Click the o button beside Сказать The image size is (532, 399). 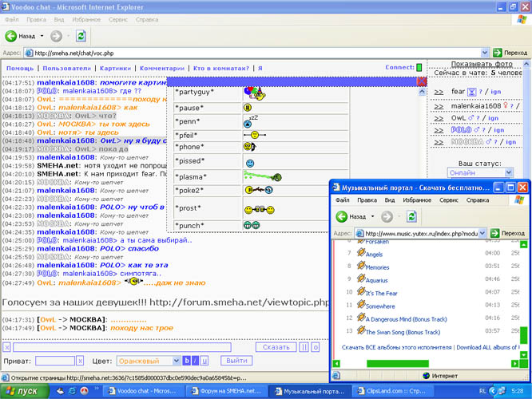tap(316, 347)
